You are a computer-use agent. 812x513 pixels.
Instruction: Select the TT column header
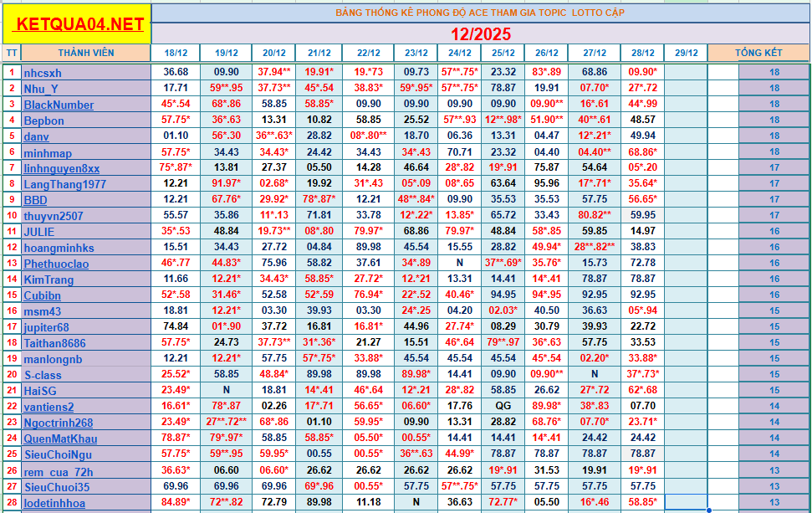point(12,53)
